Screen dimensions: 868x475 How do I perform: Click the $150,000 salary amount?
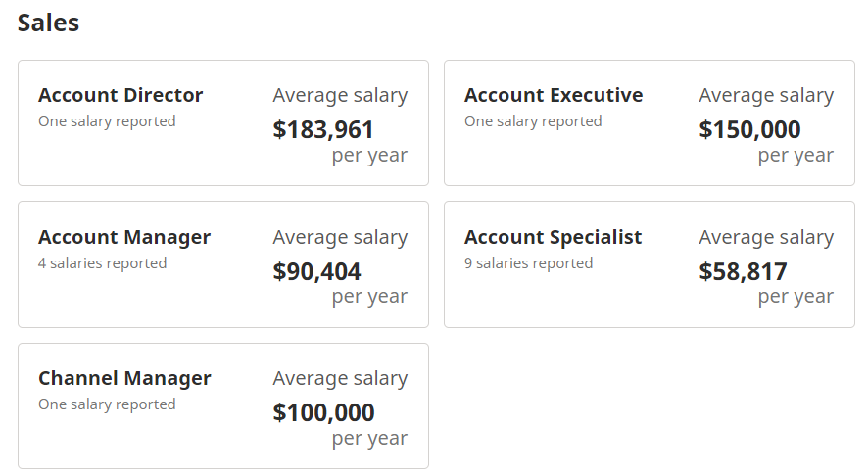pos(749,129)
